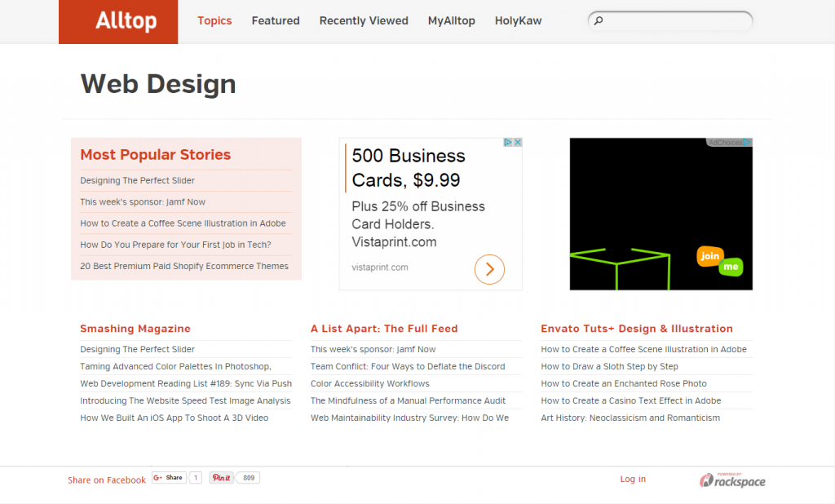
Task: Open the Featured menu item
Action: 276,20
